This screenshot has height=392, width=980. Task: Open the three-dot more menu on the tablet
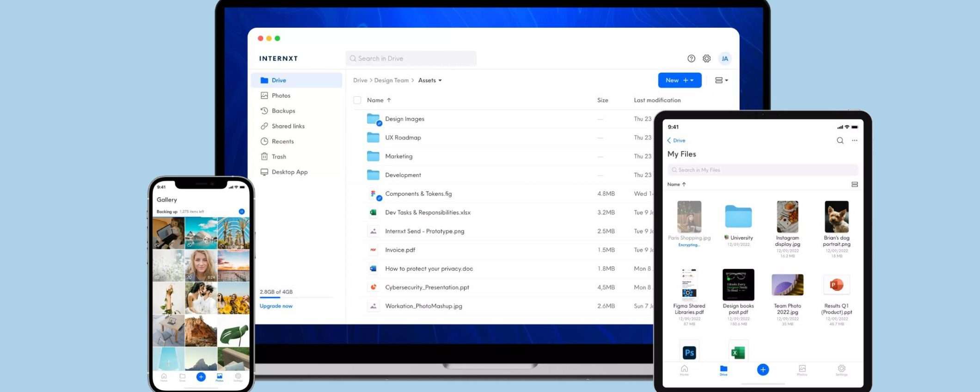855,141
